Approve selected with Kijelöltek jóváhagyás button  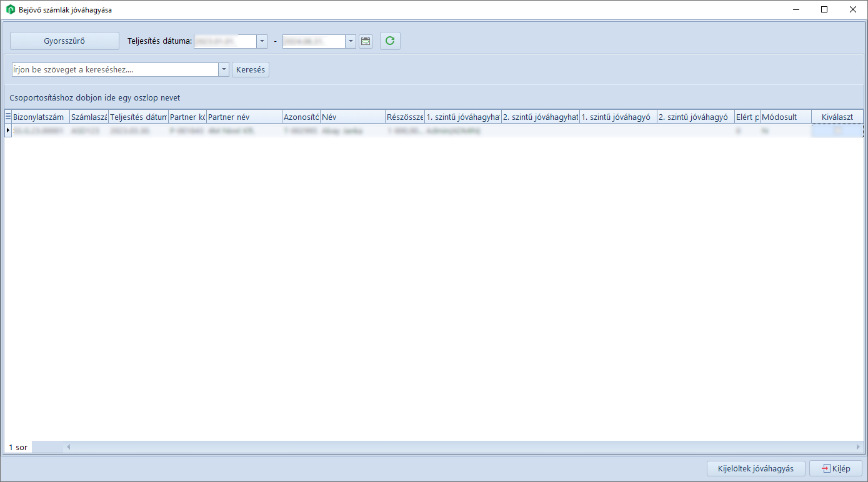[756, 468]
